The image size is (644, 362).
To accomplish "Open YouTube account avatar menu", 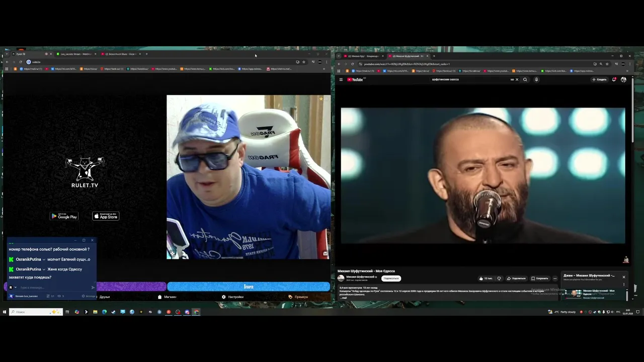I will [623, 79].
